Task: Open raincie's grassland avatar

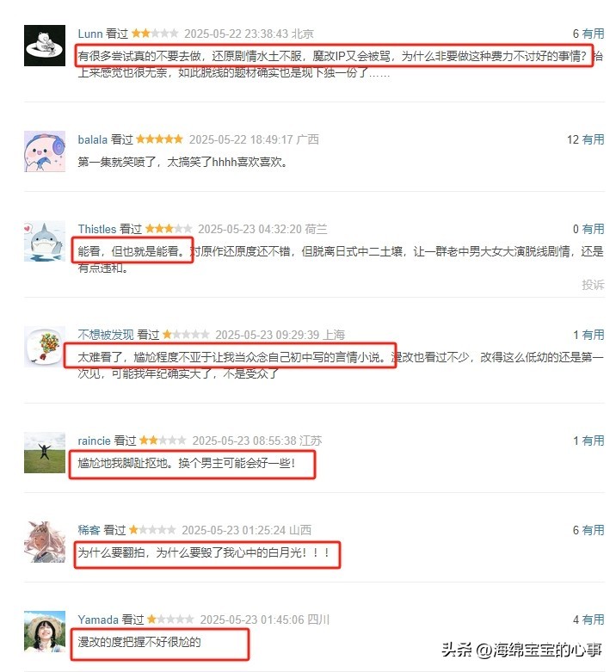Action: pyautogui.click(x=45, y=453)
